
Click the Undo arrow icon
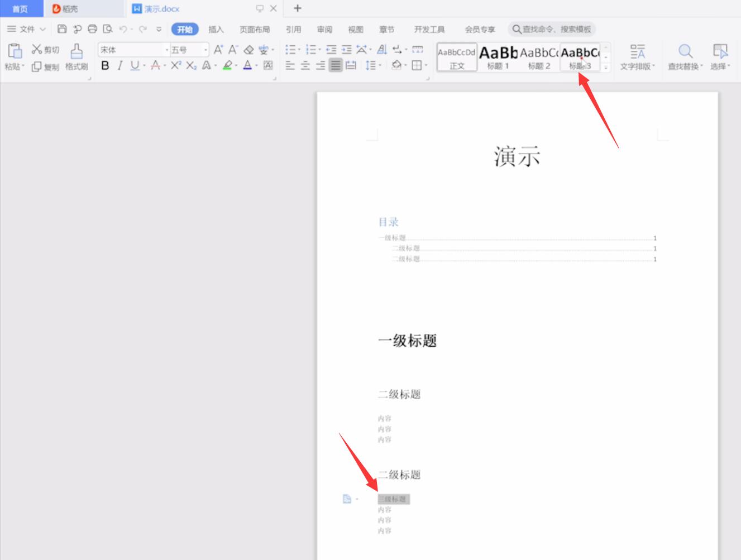click(x=122, y=29)
